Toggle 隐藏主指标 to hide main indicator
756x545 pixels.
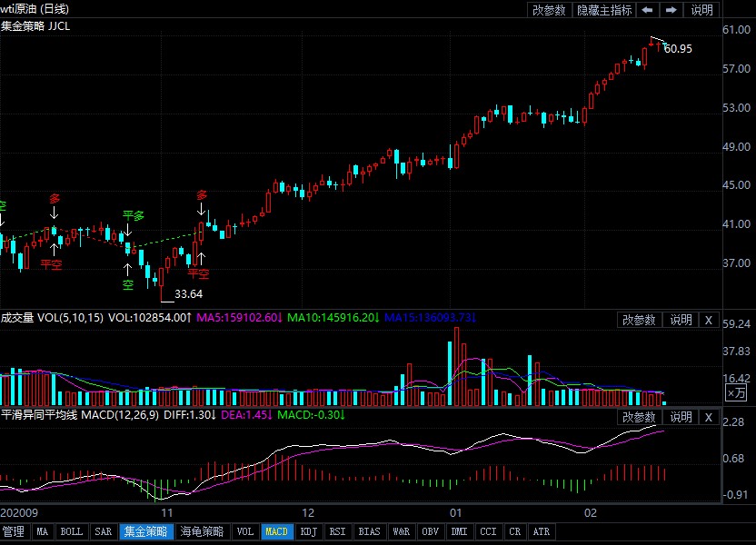[x=604, y=10]
